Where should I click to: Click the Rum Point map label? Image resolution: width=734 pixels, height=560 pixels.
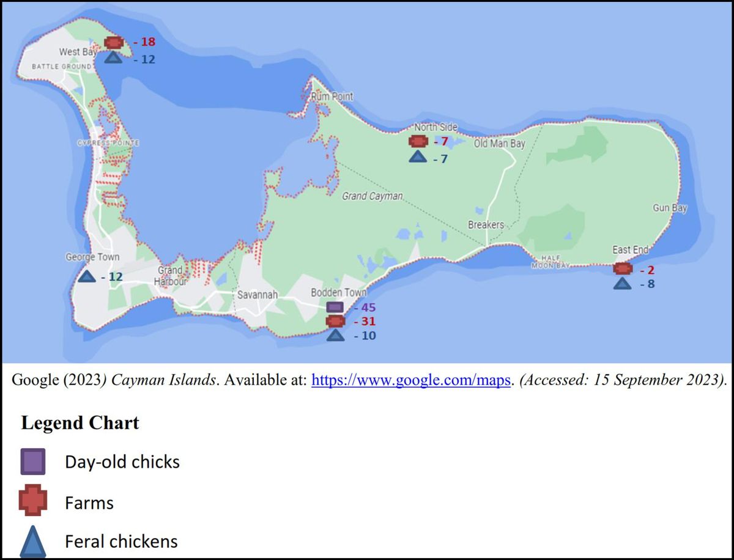pos(332,97)
